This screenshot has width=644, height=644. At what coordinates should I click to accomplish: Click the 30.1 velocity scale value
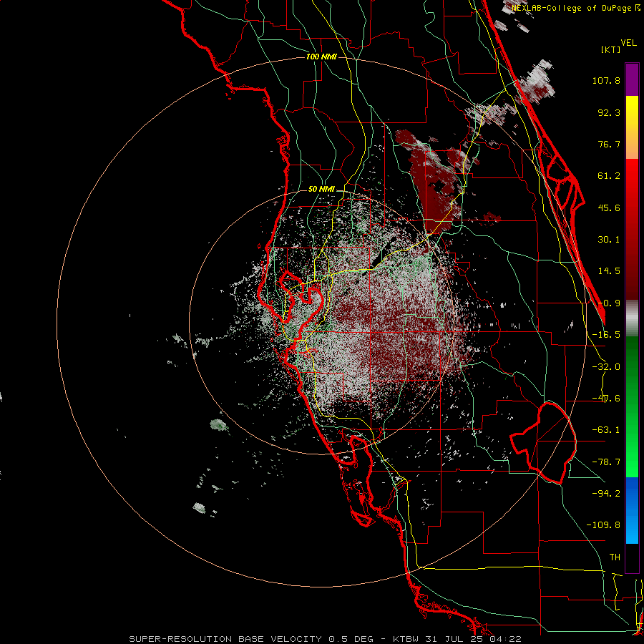pyautogui.click(x=609, y=240)
